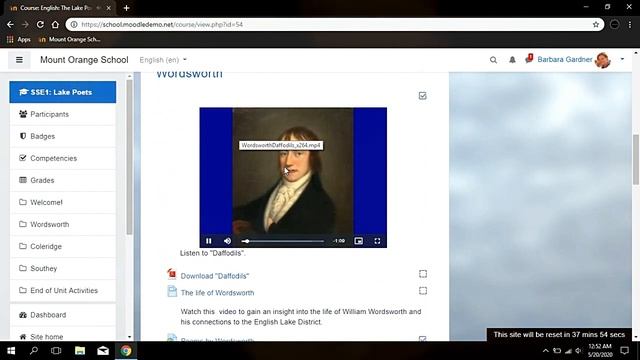The height and width of the screenshot is (360, 640).
Task: Open the site search magnifier icon
Action: coord(493,60)
